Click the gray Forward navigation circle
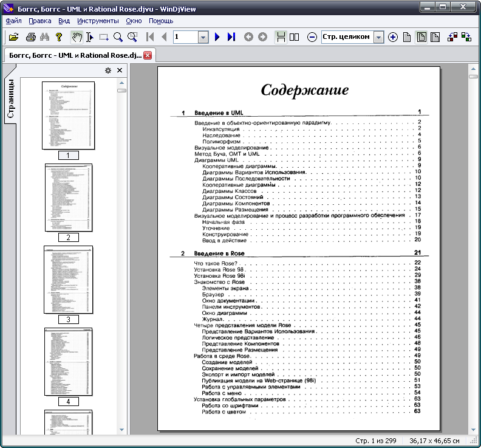This screenshot has height=448, width=481. tap(262, 37)
